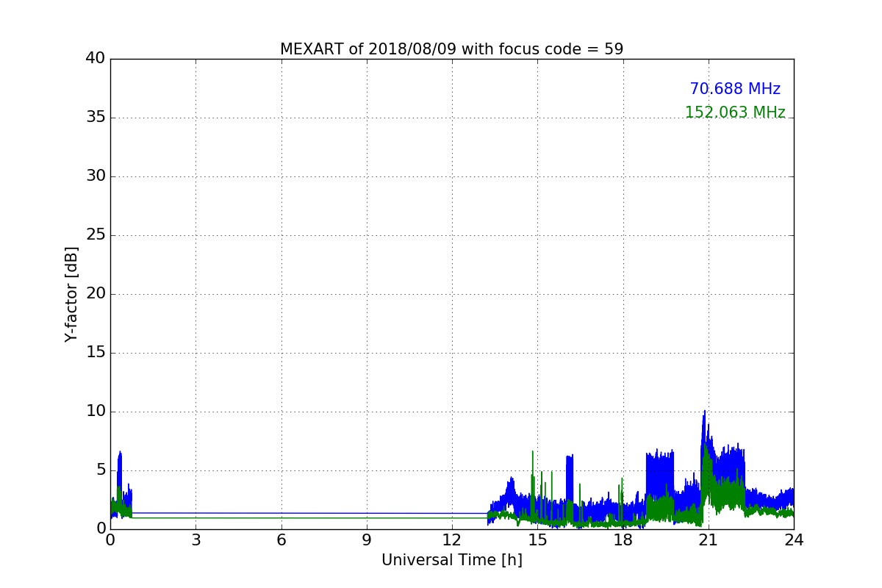Select the green '152.063 MHz' legend label
Screen dimensions: 882x588
pyautogui.click(x=735, y=112)
